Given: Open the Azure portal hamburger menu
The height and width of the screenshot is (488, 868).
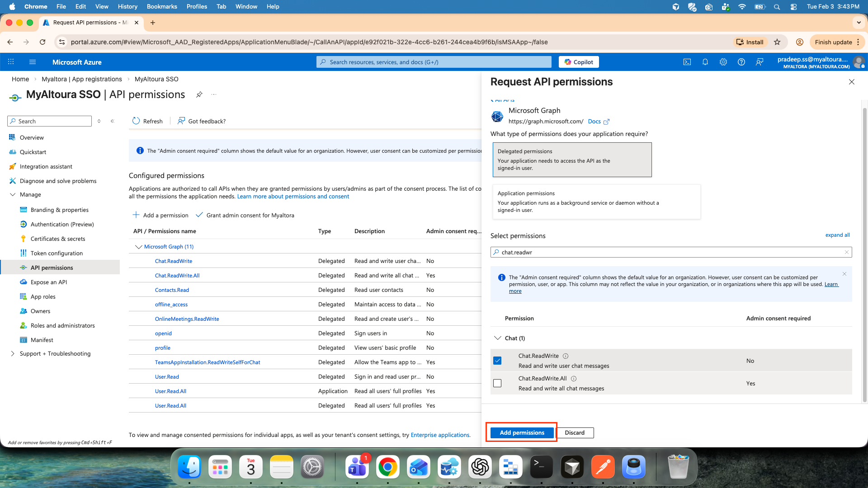Looking at the screenshot, I should (32, 62).
